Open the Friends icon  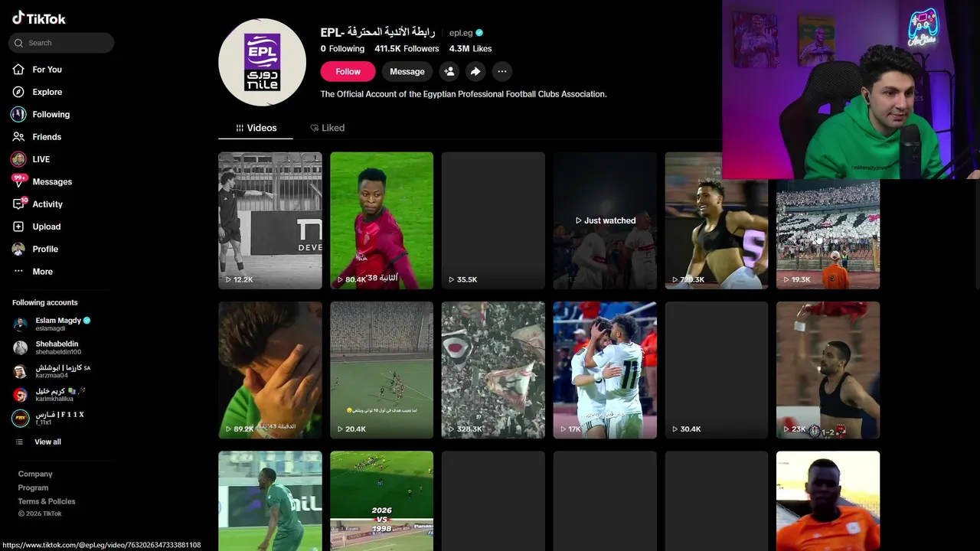click(18, 137)
